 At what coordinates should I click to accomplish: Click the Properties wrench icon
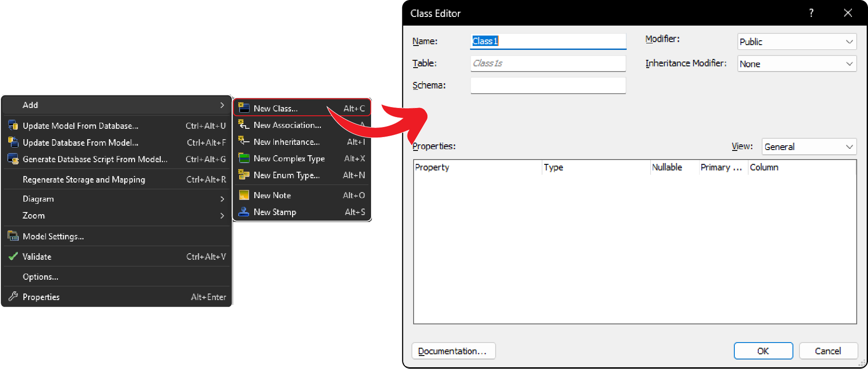[13, 297]
